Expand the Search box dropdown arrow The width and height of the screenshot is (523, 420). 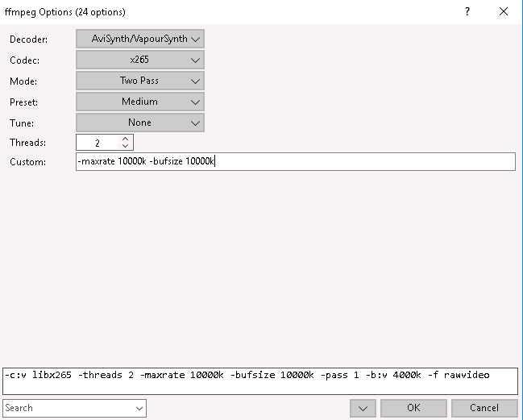point(139,409)
